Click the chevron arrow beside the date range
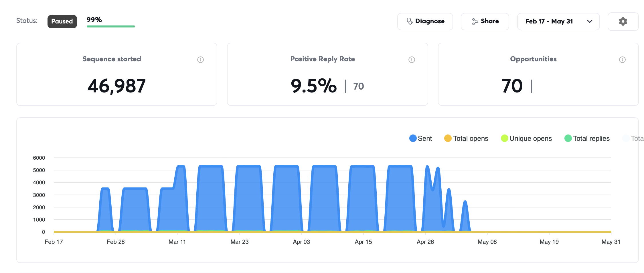This screenshot has width=644, height=273. click(590, 21)
